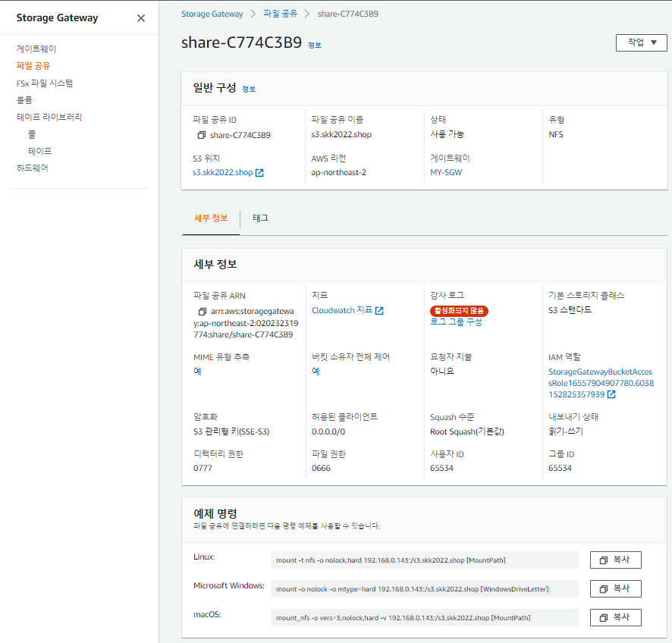Click 로그 그룹 구성 link
The height and width of the screenshot is (643, 672).
(x=456, y=321)
